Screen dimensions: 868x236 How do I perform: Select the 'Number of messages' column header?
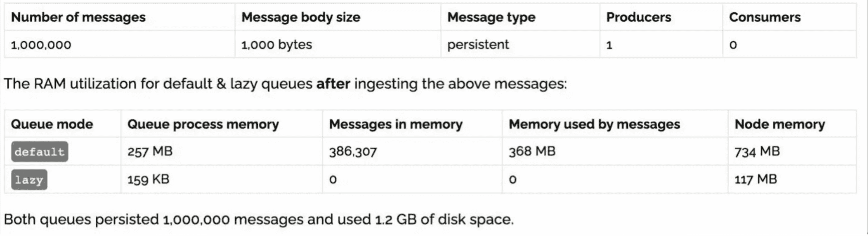click(x=78, y=17)
